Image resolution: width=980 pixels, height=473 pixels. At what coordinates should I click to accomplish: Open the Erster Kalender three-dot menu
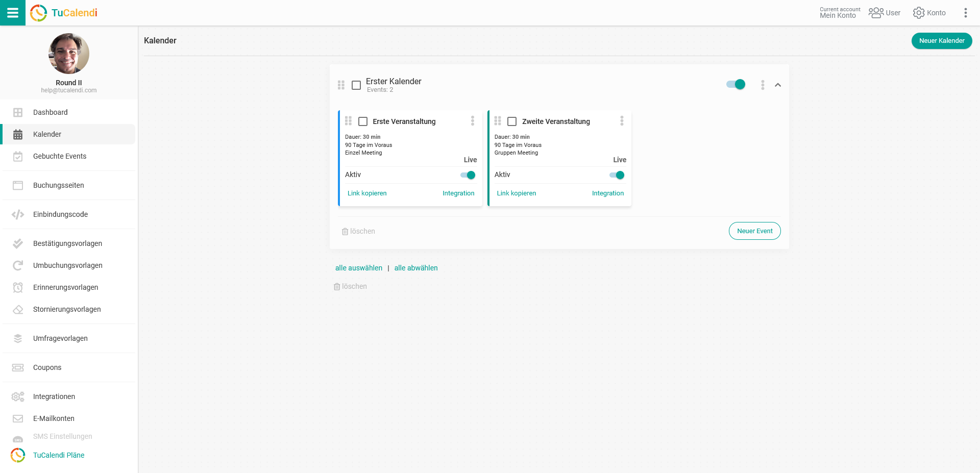click(x=763, y=85)
